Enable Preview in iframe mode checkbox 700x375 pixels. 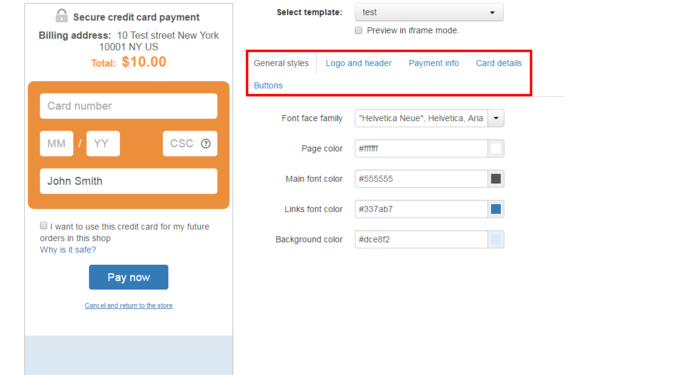(358, 30)
